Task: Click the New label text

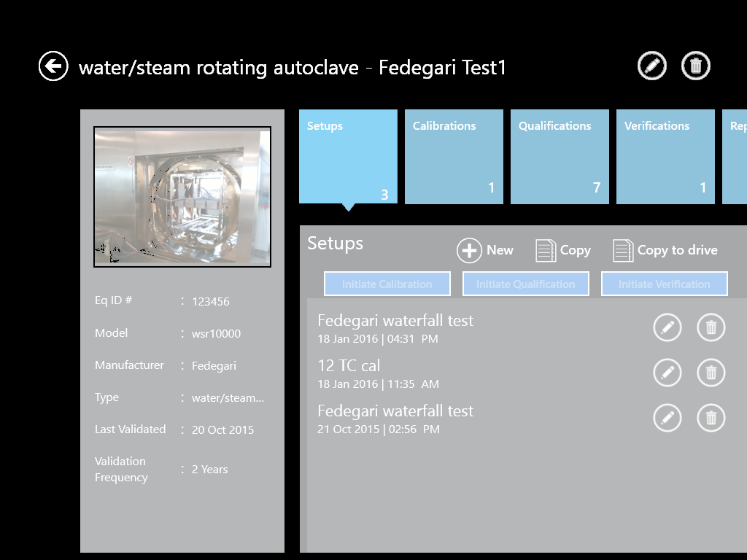Action: click(500, 250)
